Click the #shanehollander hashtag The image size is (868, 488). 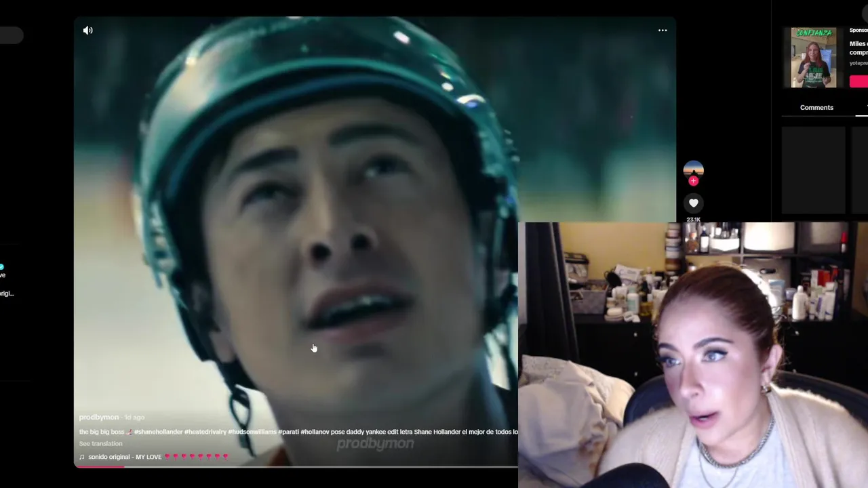coord(158,432)
